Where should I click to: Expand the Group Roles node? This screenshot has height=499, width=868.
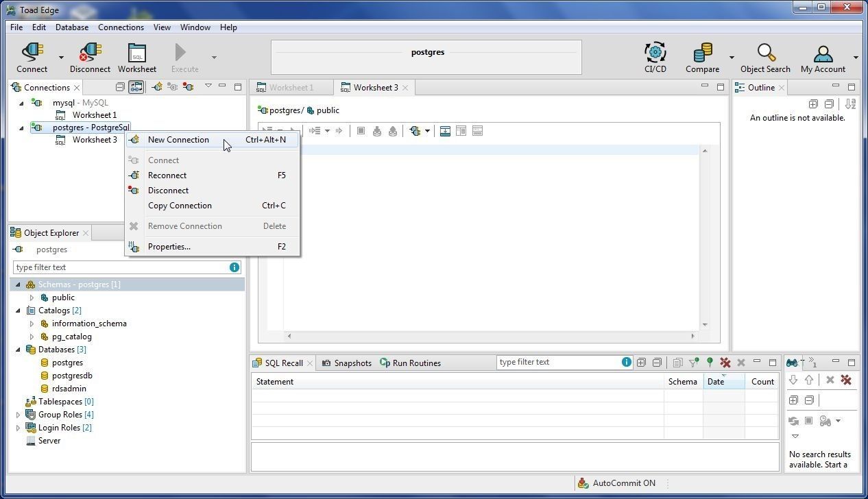[19, 415]
